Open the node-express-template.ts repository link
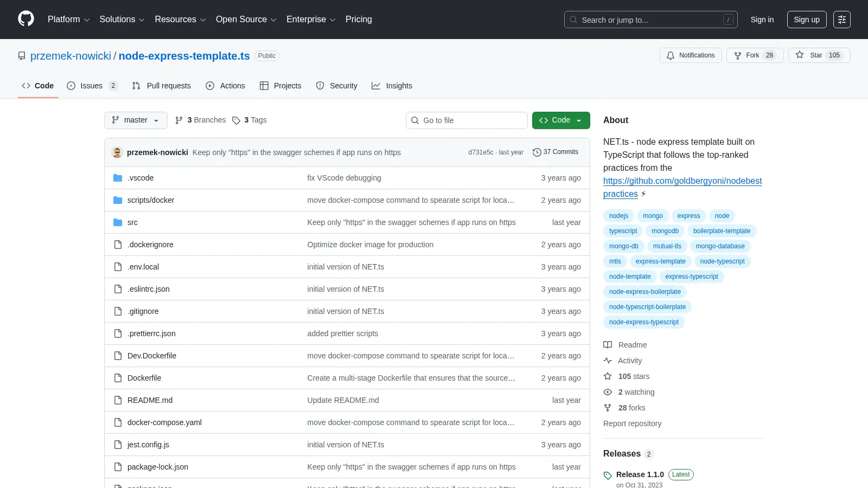The height and width of the screenshot is (488, 868). 184,56
